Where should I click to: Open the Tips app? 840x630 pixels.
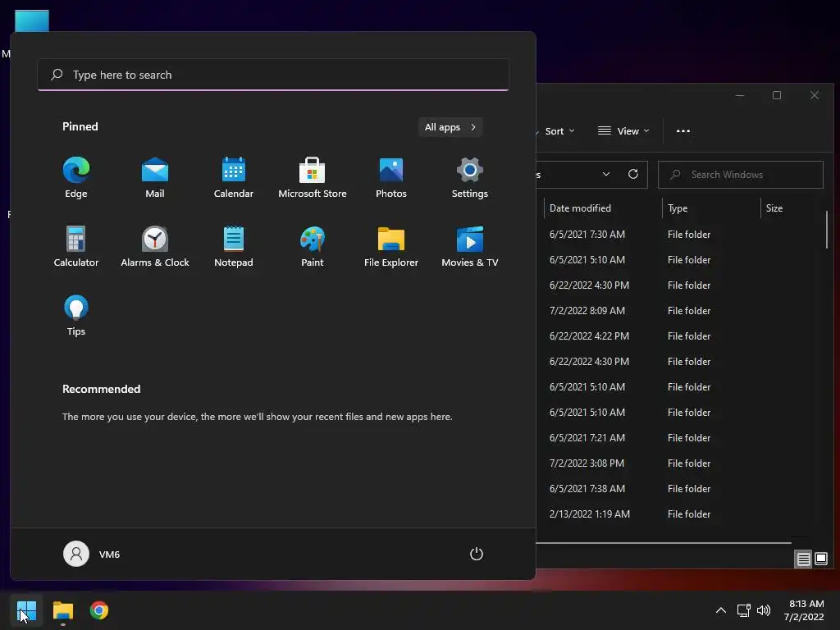76,316
